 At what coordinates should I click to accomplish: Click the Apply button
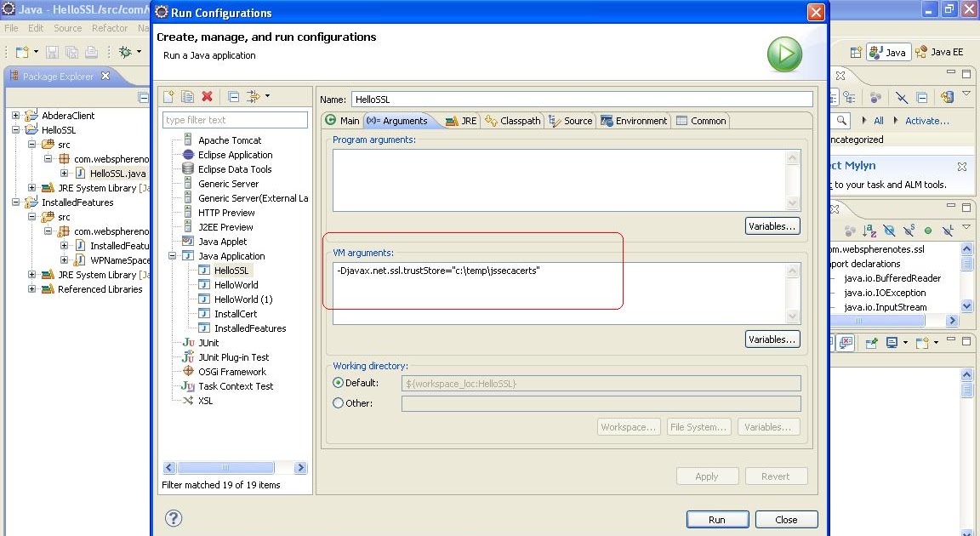tap(708, 476)
